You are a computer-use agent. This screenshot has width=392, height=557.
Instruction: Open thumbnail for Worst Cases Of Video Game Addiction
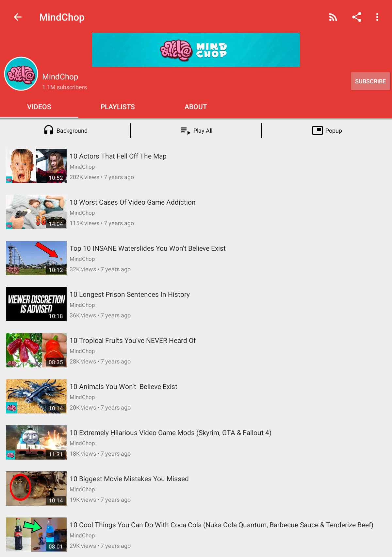pyautogui.click(x=36, y=212)
